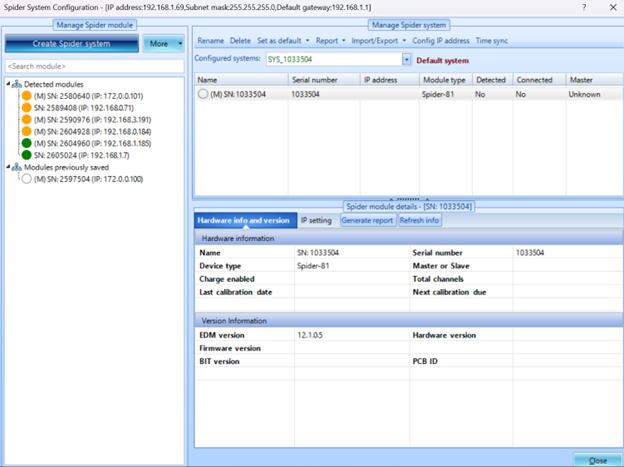Viewport: 624px width, 467px height.
Task: Open the More dropdown menu
Action: (x=164, y=44)
